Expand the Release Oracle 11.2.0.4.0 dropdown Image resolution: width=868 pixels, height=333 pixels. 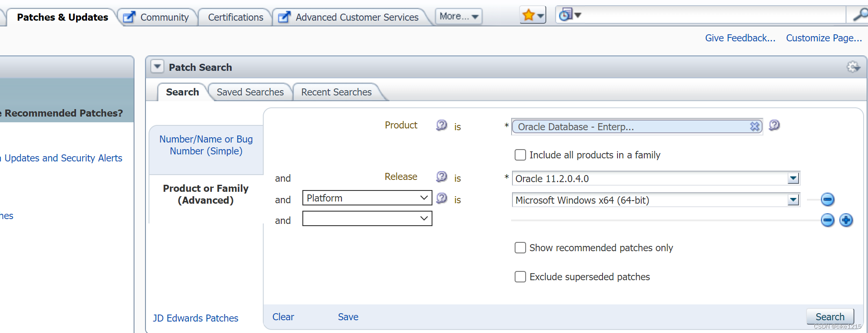coord(793,179)
